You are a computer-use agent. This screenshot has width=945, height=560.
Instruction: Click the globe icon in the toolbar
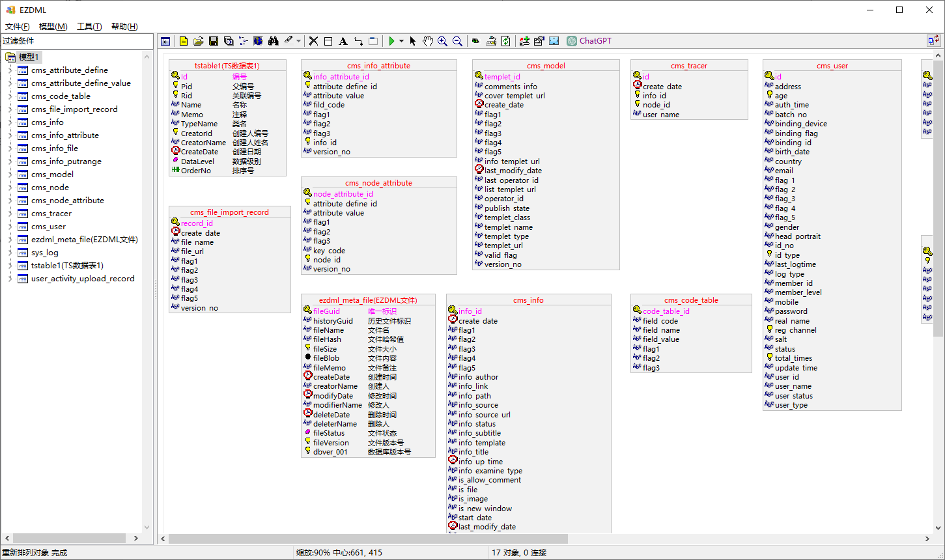(259, 41)
